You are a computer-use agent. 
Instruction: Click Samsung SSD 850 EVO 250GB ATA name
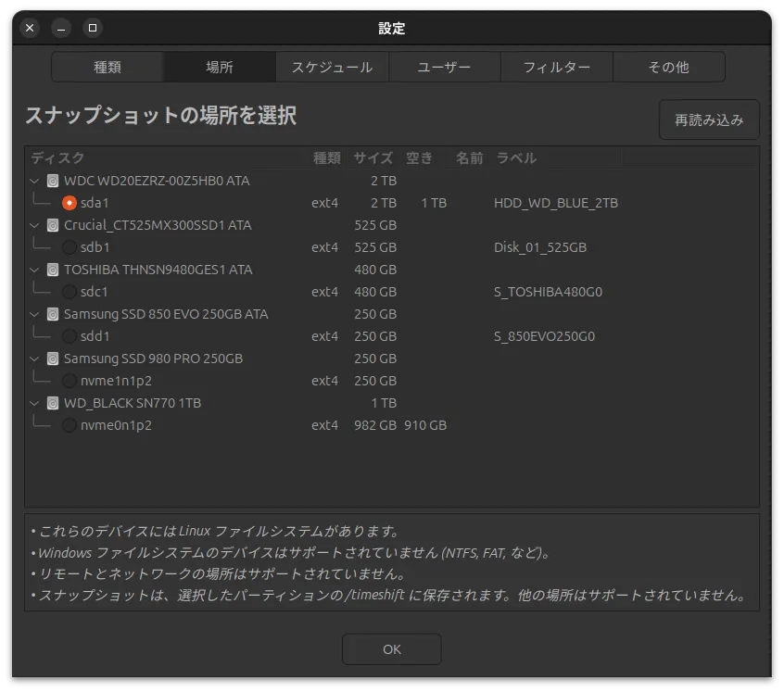(166, 314)
